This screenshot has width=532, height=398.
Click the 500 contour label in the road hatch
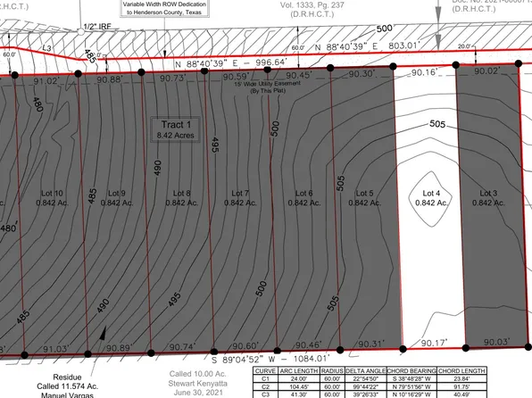pos(385,29)
